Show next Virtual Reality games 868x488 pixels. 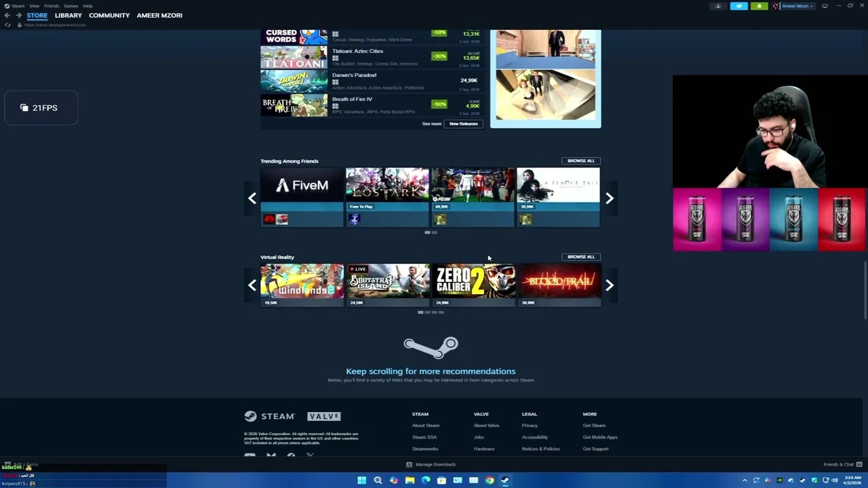coord(609,285)
